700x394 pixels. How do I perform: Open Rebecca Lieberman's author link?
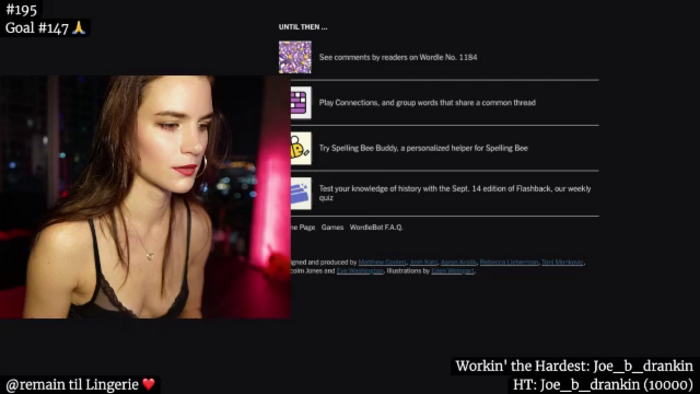pyautogui.click(x=509, y=262)
